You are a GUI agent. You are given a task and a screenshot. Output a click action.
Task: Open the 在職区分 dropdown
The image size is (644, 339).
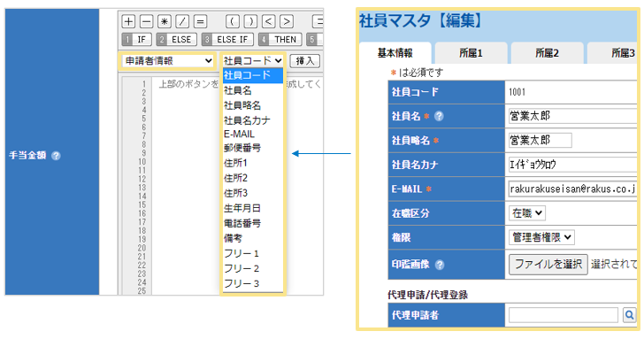(x=527, y=213)
